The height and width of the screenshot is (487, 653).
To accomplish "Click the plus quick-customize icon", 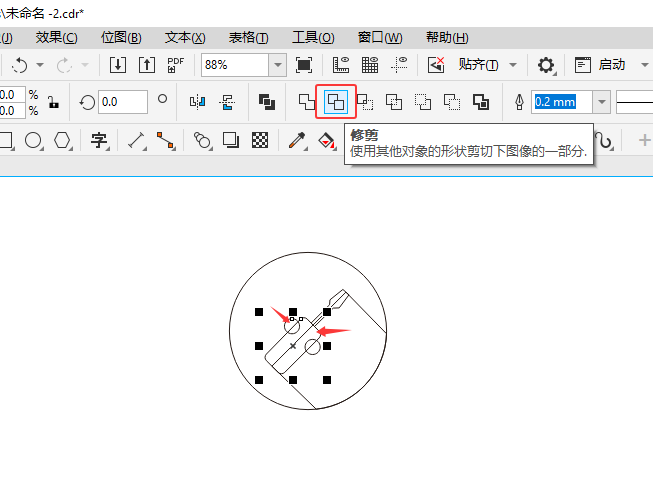I will coord(644,140).
